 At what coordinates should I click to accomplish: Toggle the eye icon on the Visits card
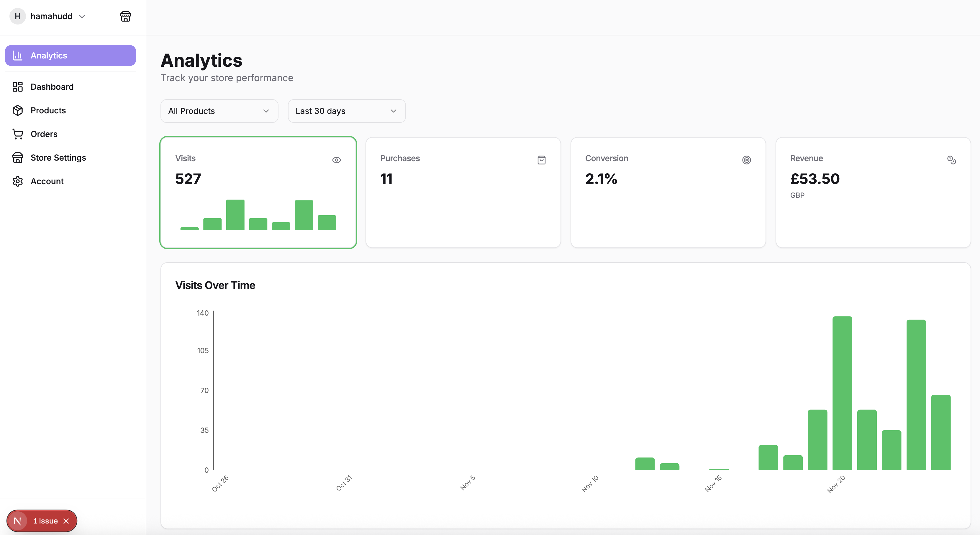tap(337, 160)
